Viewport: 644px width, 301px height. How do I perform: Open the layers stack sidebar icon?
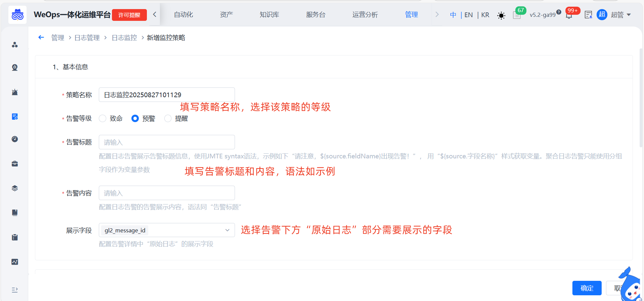point(15,188)
